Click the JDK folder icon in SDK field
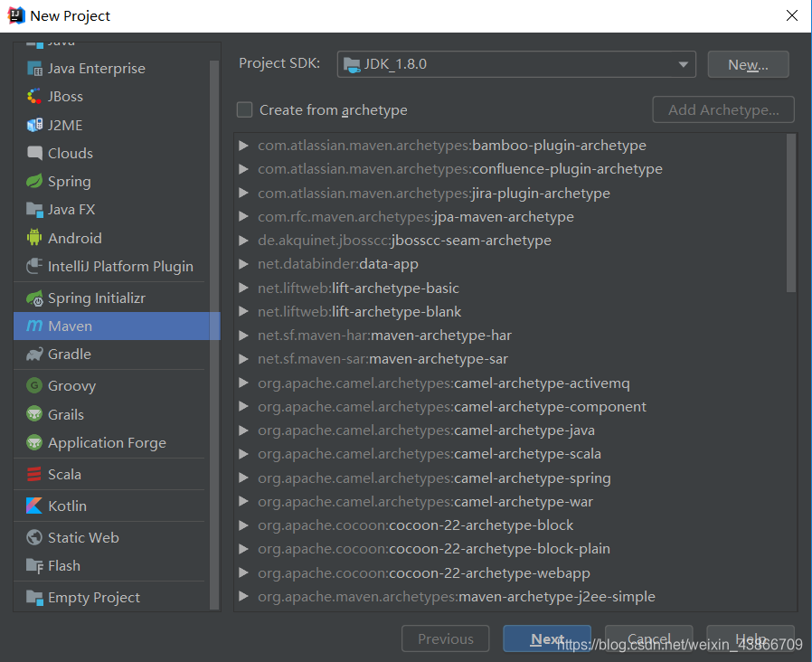 tap(352, 65)
